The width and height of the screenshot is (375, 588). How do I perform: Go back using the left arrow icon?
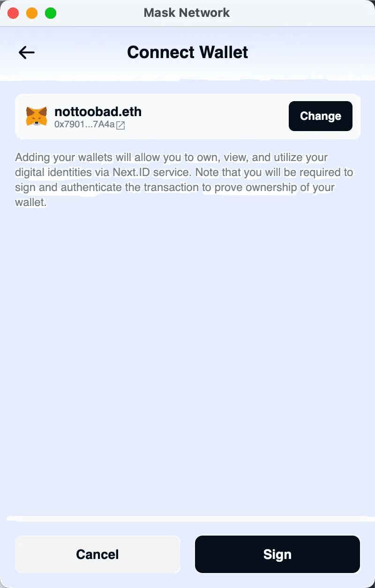click(27, 52)
